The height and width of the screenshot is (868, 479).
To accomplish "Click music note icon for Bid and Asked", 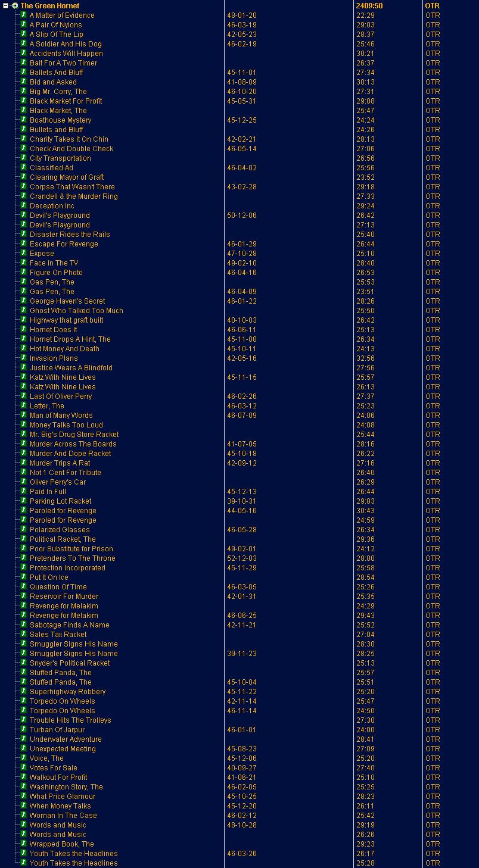I will pos(24,82).
